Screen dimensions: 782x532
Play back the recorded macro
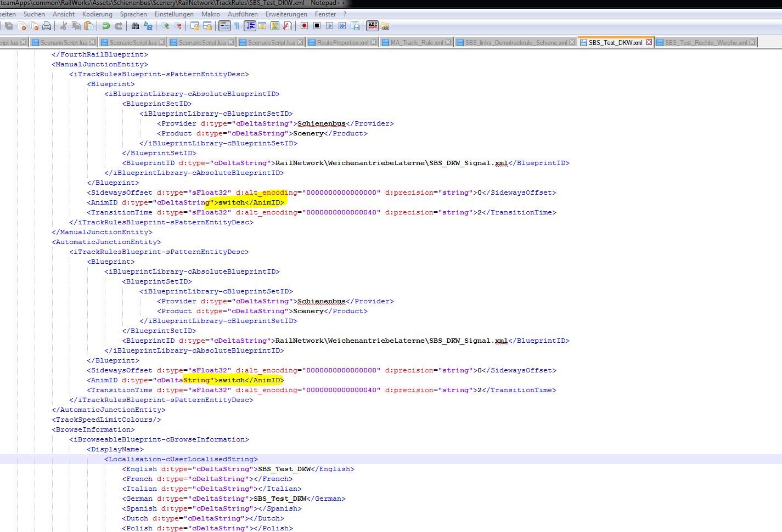pyautogui.click(x=329, y=26)
